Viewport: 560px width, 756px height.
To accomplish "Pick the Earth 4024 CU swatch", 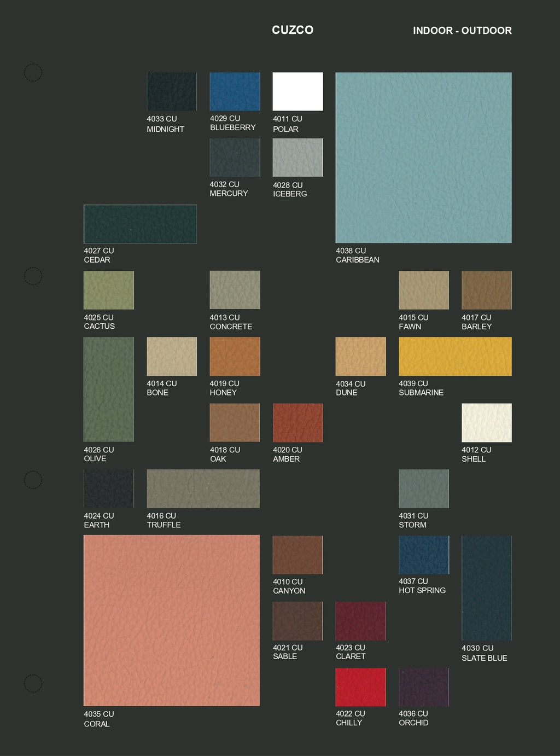I will 109,489.
